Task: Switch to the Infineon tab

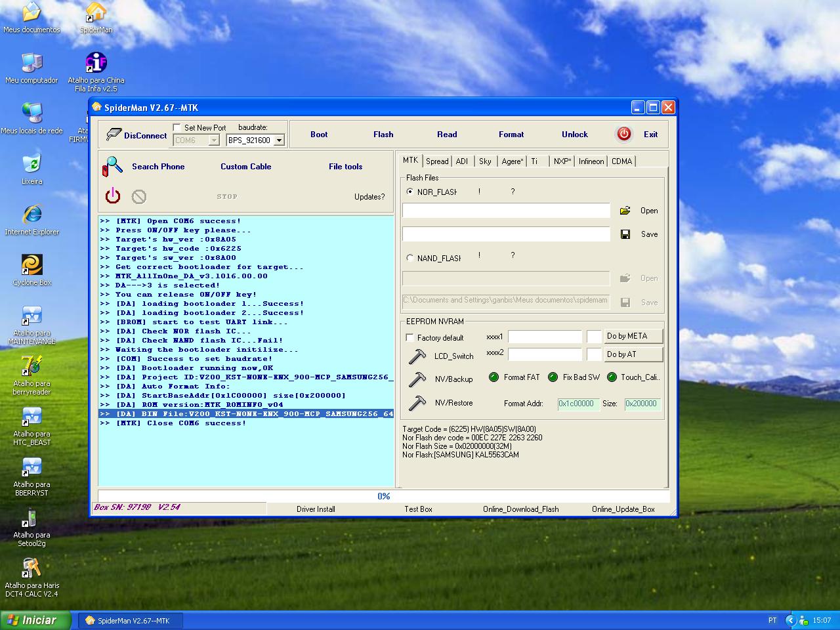Action: 591,161
